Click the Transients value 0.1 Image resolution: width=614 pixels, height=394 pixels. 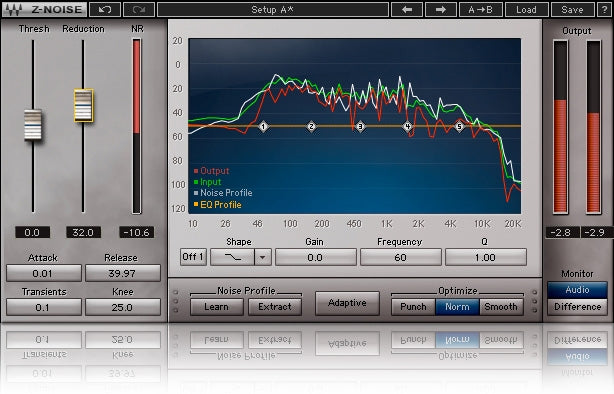coord(44,307)
